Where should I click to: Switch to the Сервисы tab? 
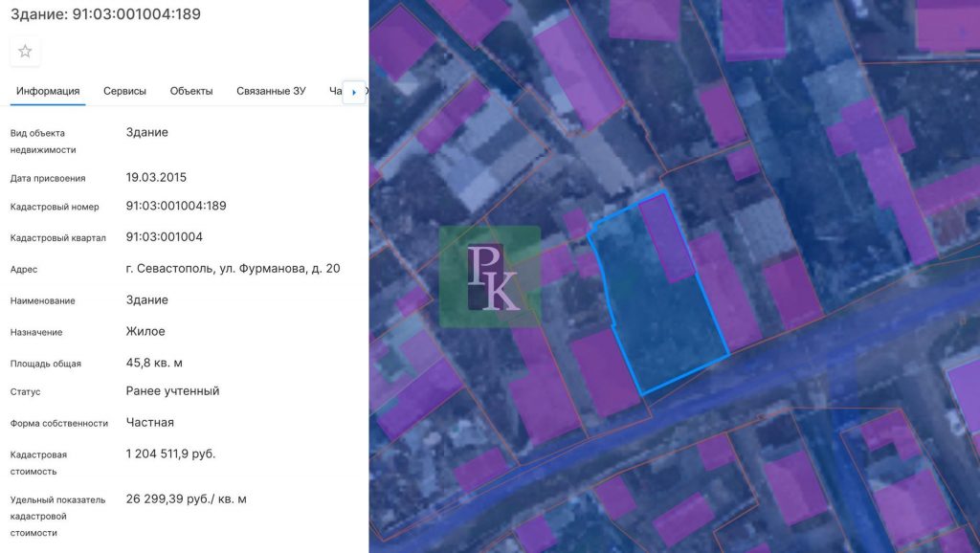[x=124, y=91]
